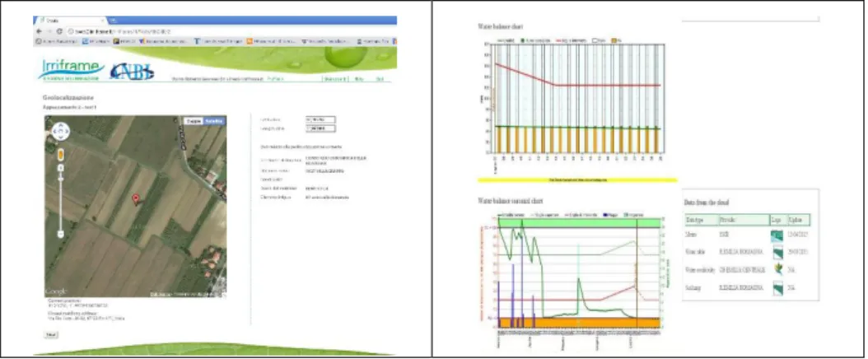
Task: Click the Provider column header
Action: point(744,220)
